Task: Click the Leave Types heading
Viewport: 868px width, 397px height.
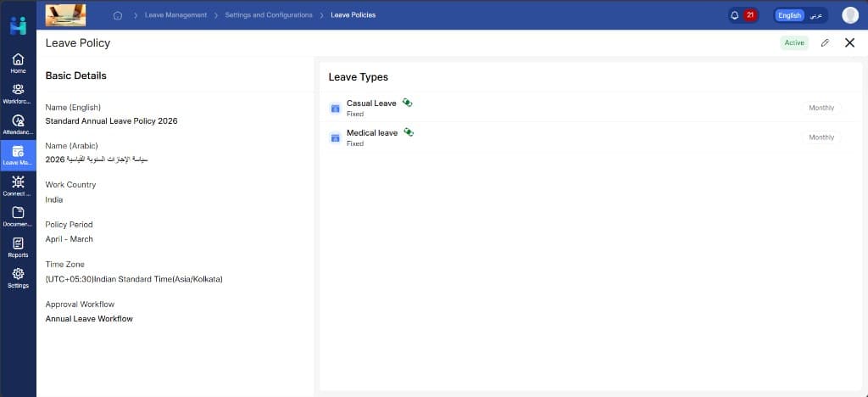Action: tap(359, 77)
